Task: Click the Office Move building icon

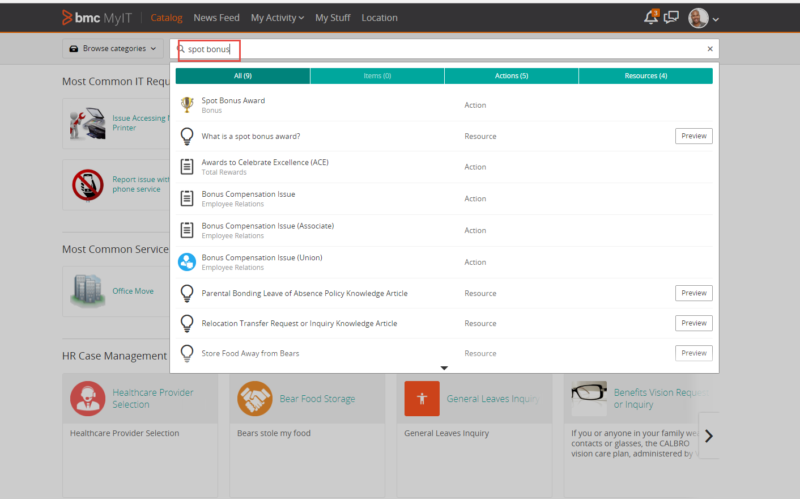Action: (87, 290)
